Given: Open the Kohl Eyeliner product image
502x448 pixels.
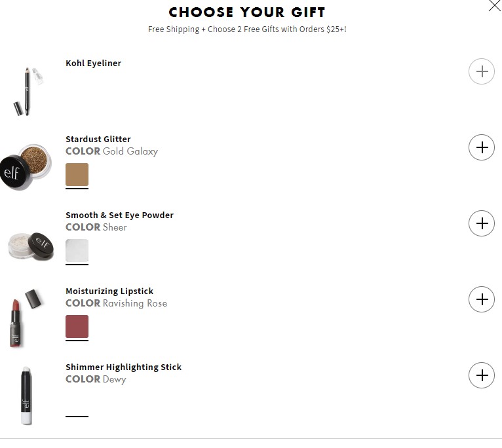Looking at the screenshot, I should pyautogui.click(x=28, y=91).
